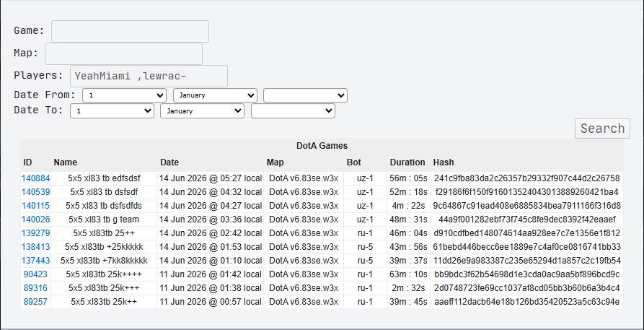
Task: Click the Map column header
Action: pos(275,162)
